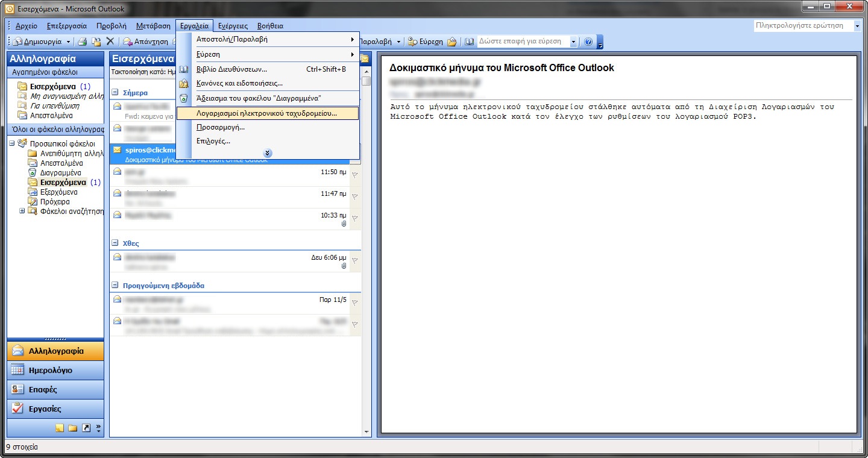Image resolution: width=868 pixels, height=458 pixels.
Task: Click the rules folder icon right of the toolbar Εύρεση button
Action: pos(451,42)
